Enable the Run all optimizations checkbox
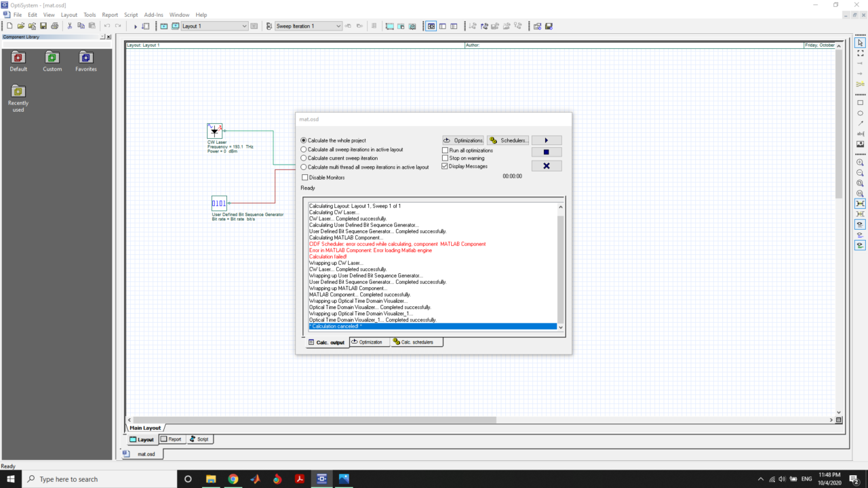 coord(445,150)
